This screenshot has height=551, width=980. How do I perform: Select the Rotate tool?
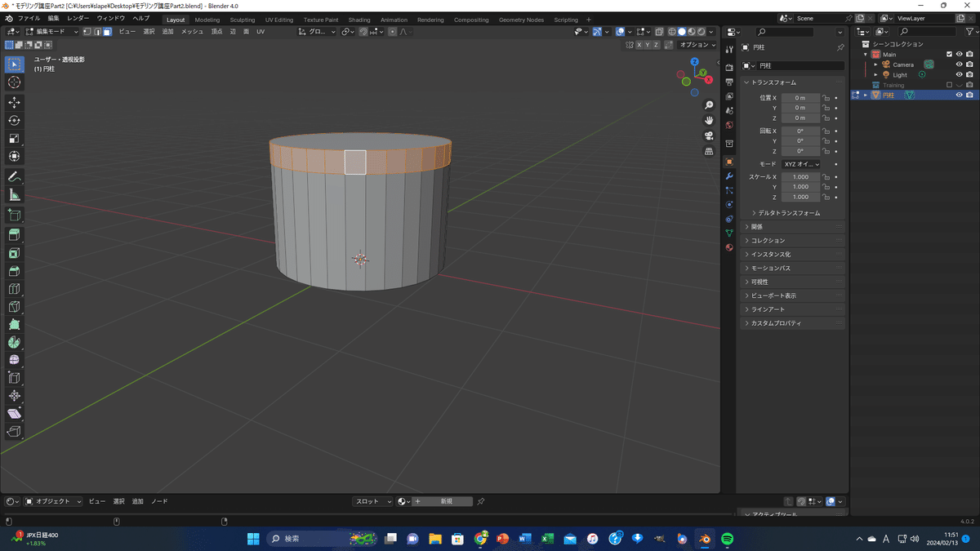tap(14, 120)
